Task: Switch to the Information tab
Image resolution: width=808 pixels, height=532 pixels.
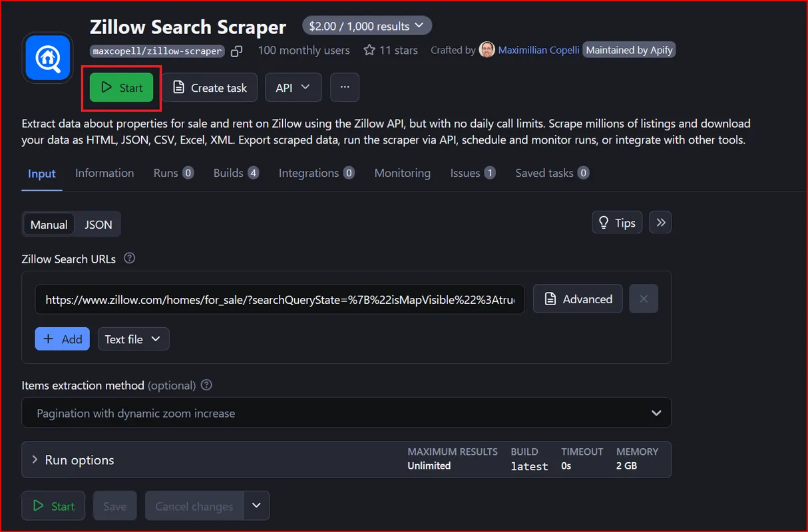Action: pyautogui.click(x=104, y=173)
